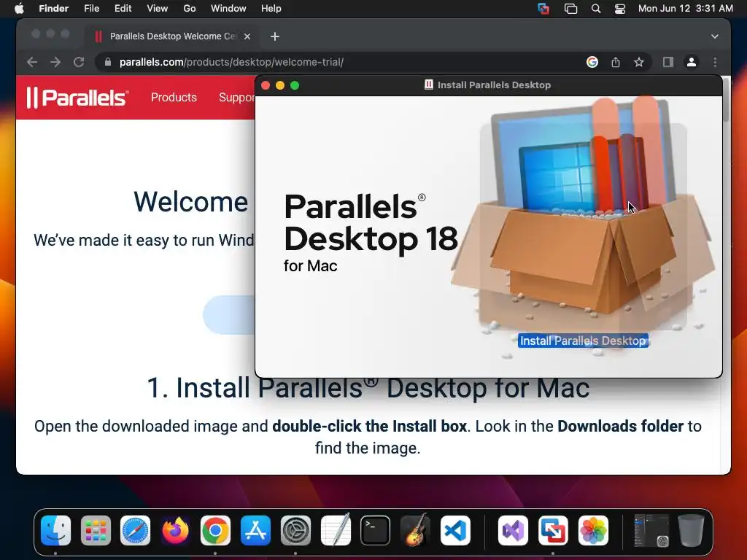Open GarageBand guitar icon in Dock
This screenshot has height=560, width=747.
pyautogui.click(x=415, y=530)
